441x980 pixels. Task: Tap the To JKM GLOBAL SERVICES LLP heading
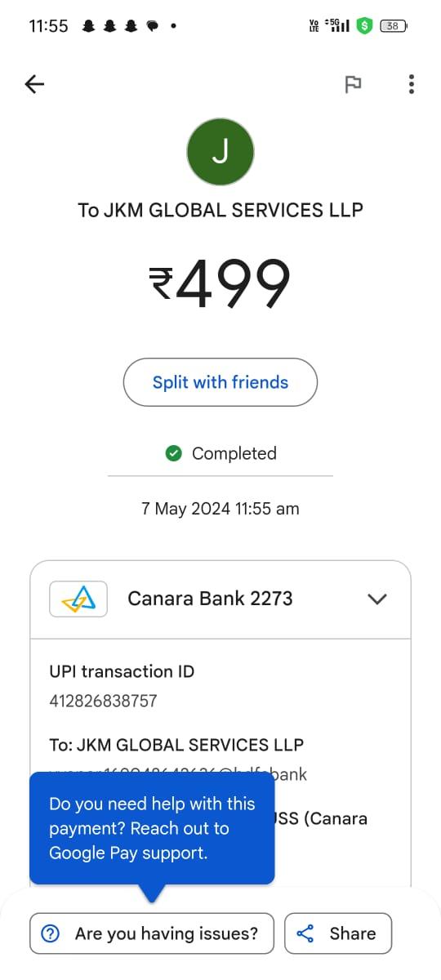point(220,210)
